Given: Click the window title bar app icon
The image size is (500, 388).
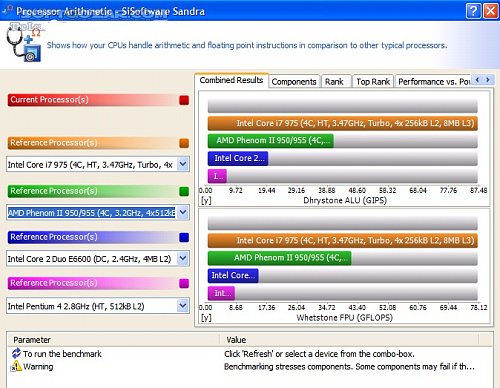Looking at the screenshot, I should click(7, 11).
